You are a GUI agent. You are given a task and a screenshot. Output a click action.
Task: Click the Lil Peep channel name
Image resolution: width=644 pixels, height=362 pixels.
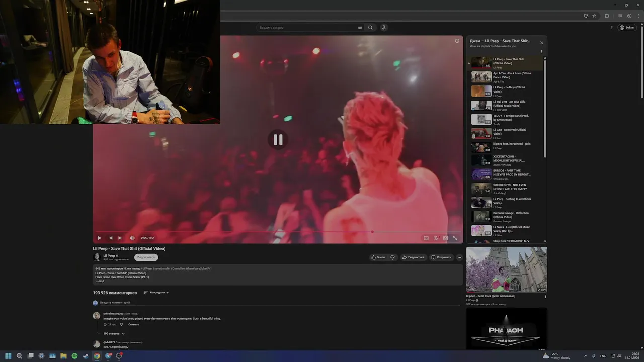pyautogui.click(x=109, y=256)
